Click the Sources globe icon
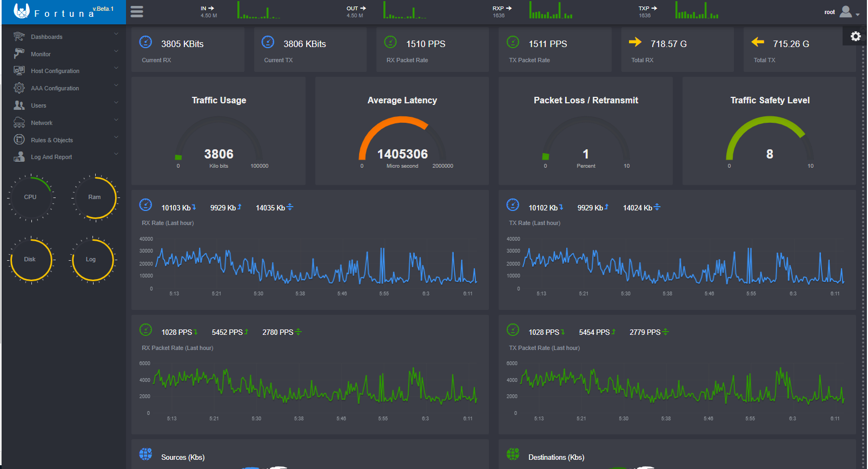Viewport: 868px width, 469px height. [x=145, y=454]
